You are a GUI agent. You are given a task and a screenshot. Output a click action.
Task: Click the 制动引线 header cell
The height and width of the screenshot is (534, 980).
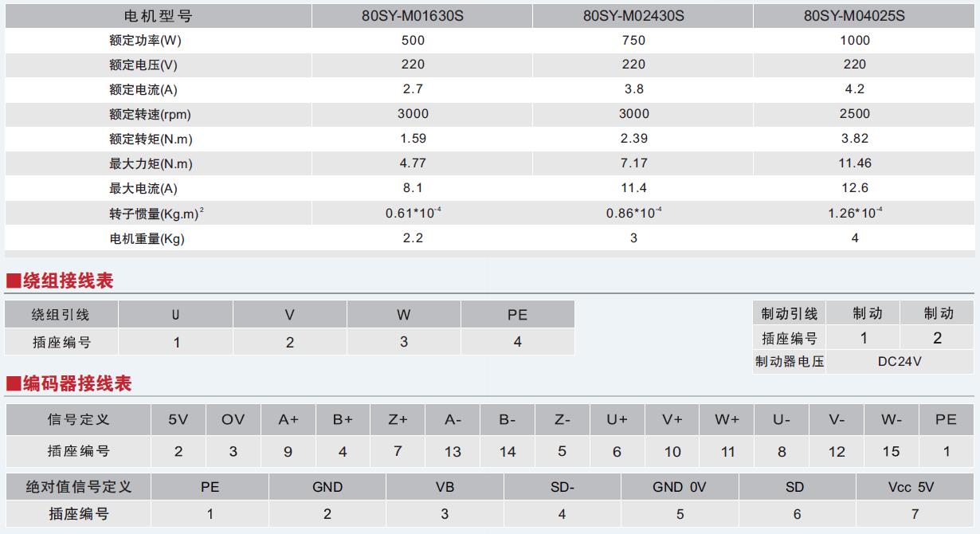(x=790, y=314)
